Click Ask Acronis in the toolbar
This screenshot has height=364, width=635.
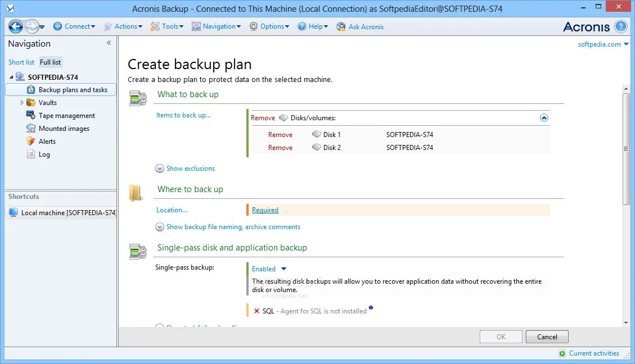point(360,27)
